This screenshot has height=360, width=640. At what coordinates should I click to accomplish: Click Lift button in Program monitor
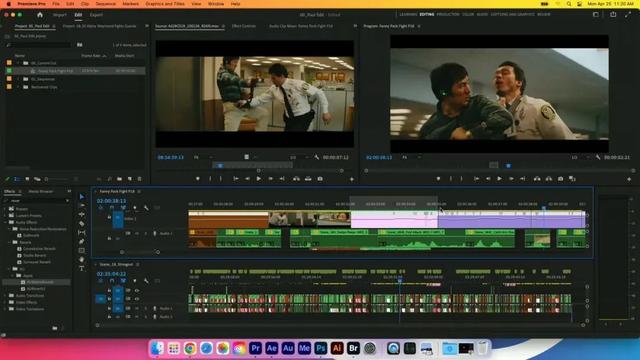click(537, 179)
